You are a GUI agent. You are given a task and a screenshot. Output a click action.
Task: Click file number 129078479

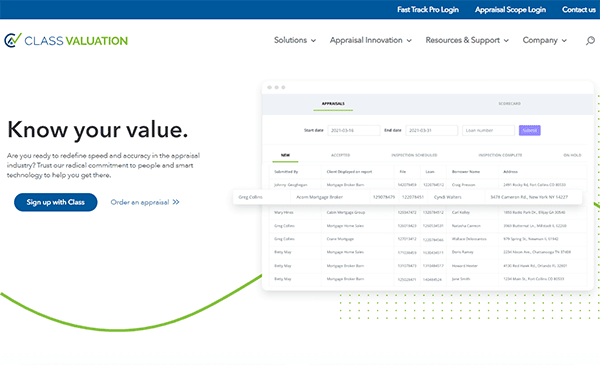[x=384, y=197]
